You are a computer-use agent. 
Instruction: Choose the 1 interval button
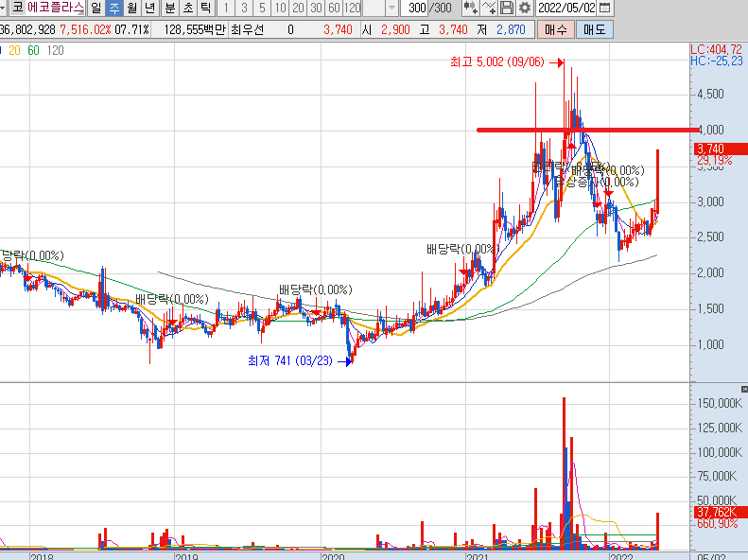click(226, 8)
